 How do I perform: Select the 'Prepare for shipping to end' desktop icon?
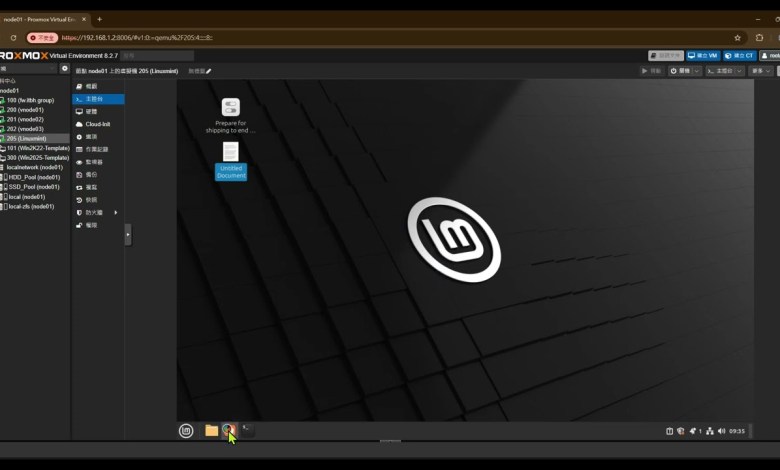230,115
